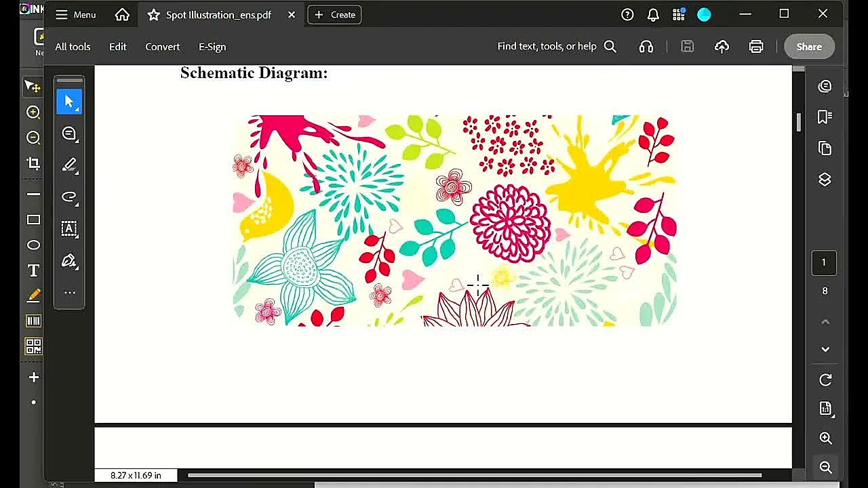Open the Bookmarks panel
This screenshot has height=488, width=868.
pyautogui.click(x=825, y=117)
